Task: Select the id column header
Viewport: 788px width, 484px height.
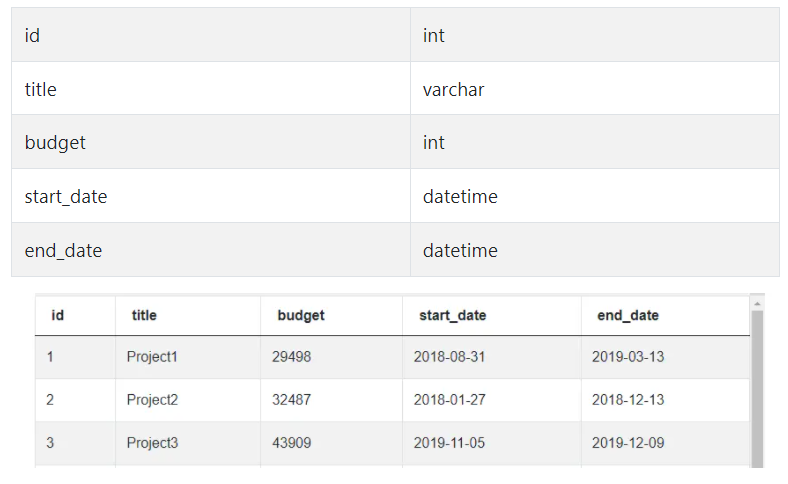Action: [57, 316]
